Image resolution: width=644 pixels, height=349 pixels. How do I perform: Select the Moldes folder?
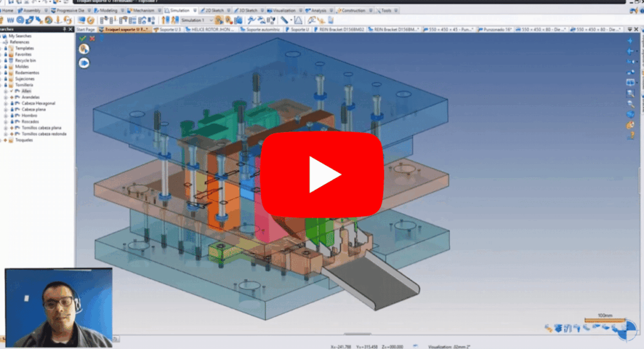pyautogui.click(x=22, y=67)
